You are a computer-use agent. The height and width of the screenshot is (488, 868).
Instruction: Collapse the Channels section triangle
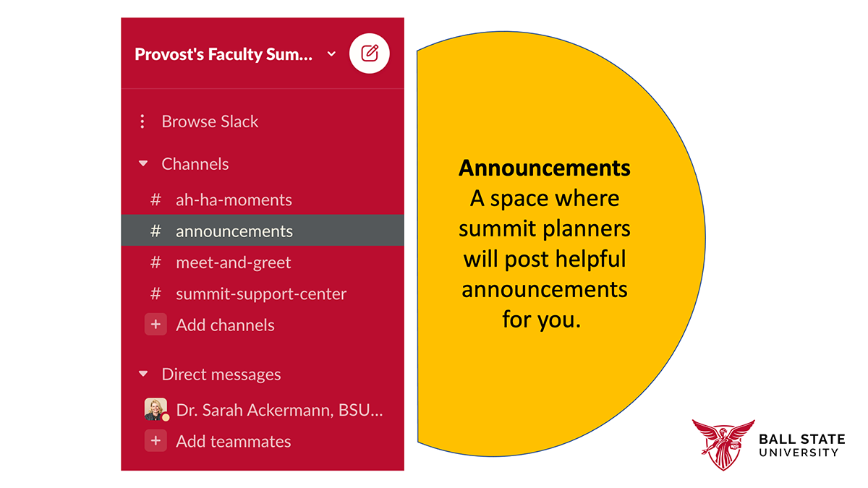coord(143,164)
